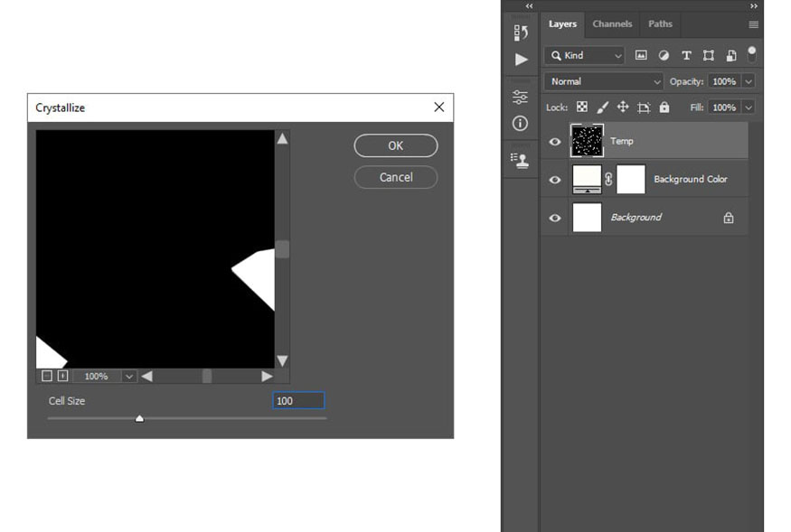Click the Opacity value field
This screenshot has width=791, height=532.
click(724, 81)
